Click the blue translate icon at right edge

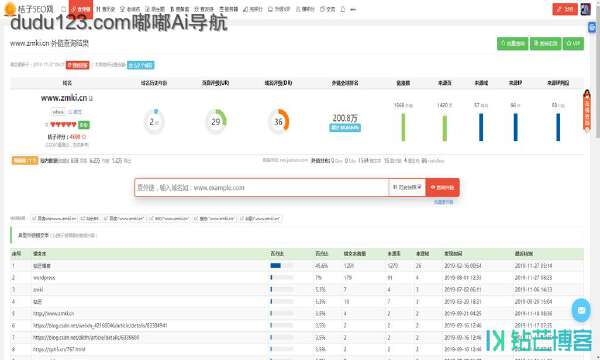pos(592,27)
